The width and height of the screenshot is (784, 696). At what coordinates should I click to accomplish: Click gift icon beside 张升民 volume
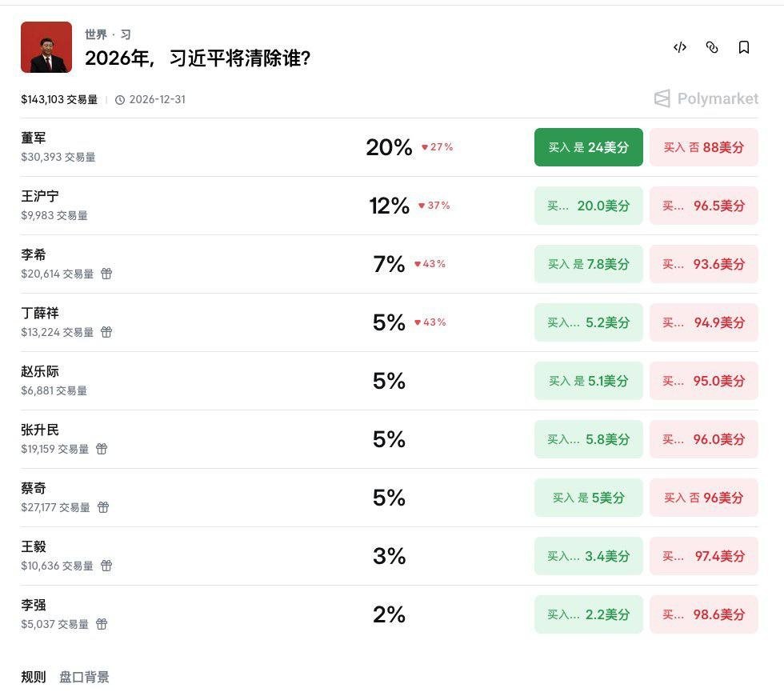pyautogui.click(x=102, y=449)
